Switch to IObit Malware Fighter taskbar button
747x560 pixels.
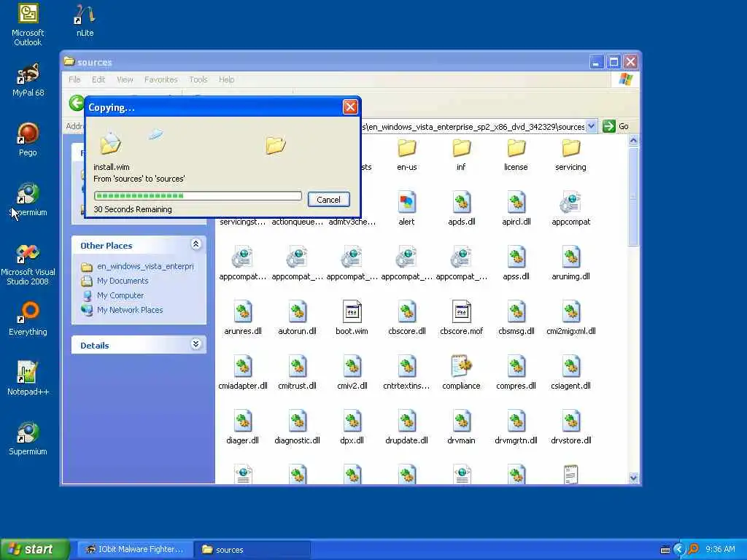tap(134, 550)
